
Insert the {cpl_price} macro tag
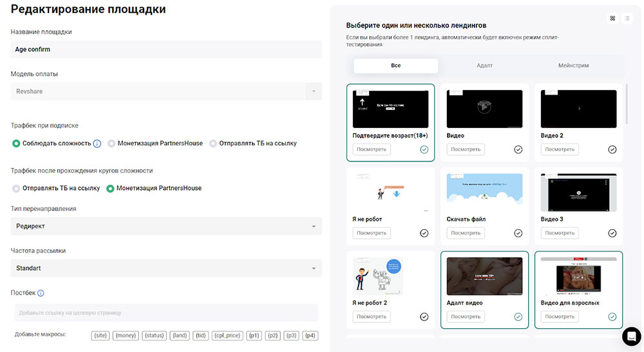(227, 335)
